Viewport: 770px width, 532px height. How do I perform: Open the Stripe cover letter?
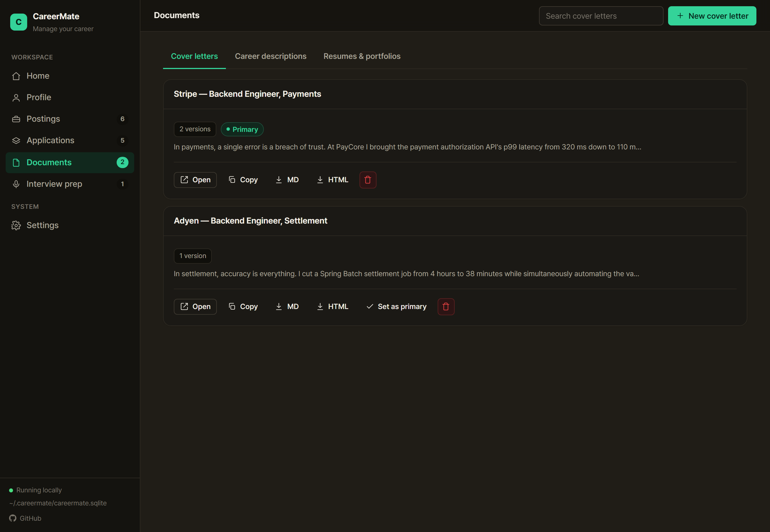click(195, 180)
